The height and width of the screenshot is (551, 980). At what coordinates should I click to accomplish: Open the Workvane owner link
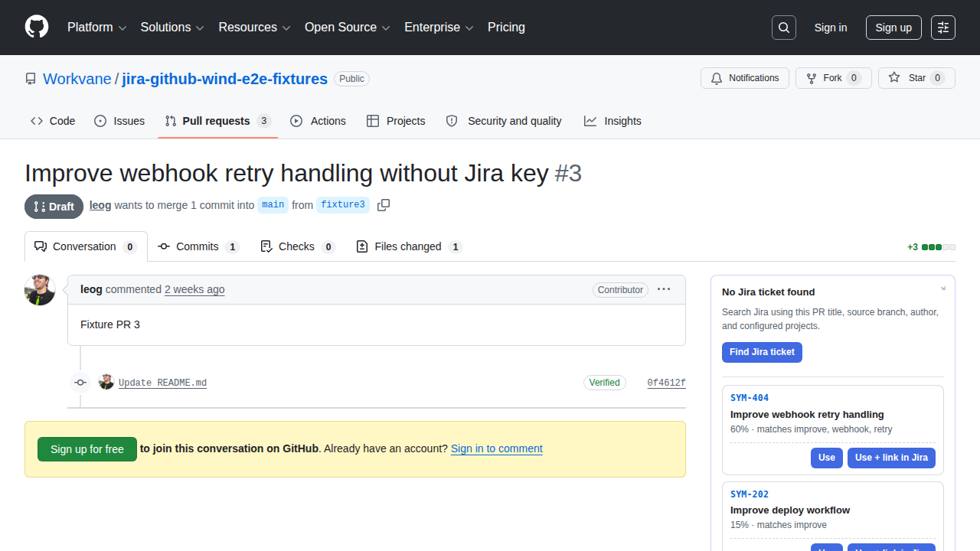coord(77,79)
